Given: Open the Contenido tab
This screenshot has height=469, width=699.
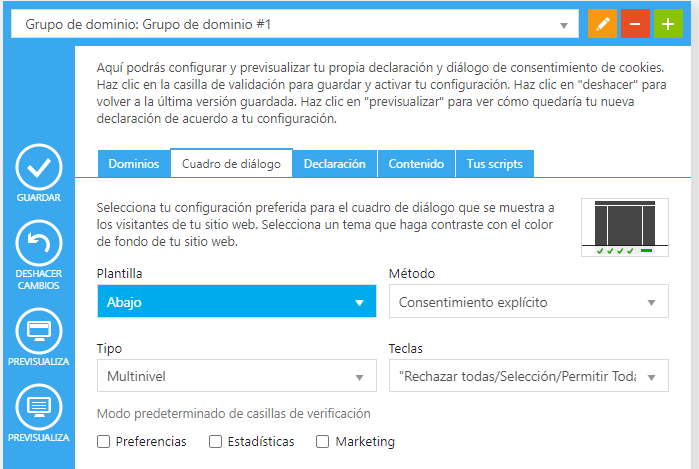Looking at the screenshot, I should click(x=416, y=164).
